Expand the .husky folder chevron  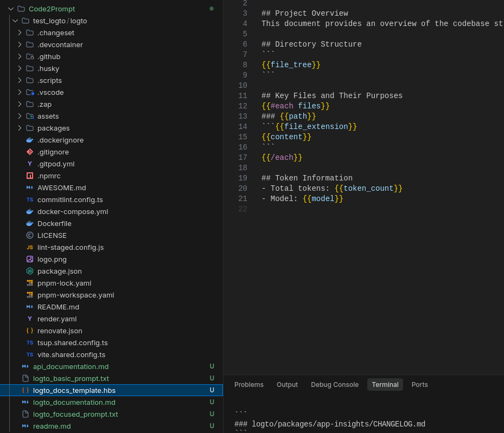[20, 68]
